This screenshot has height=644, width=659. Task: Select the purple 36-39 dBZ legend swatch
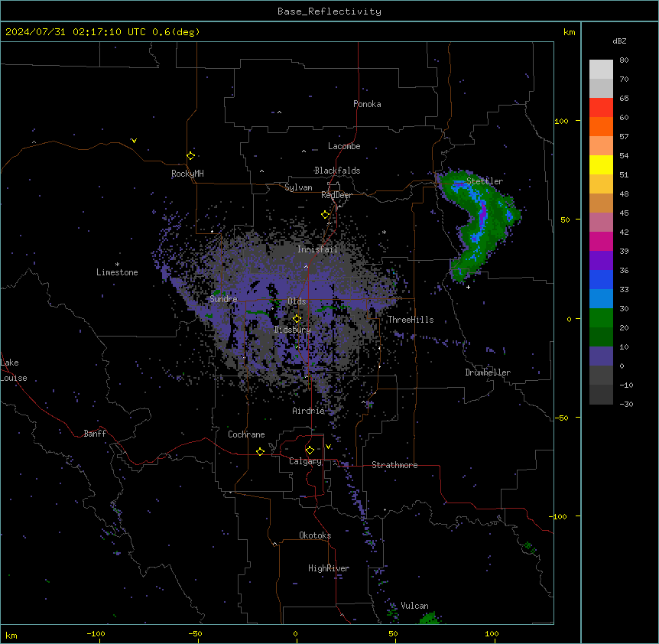pyautogui.click(x=601, y=260)
